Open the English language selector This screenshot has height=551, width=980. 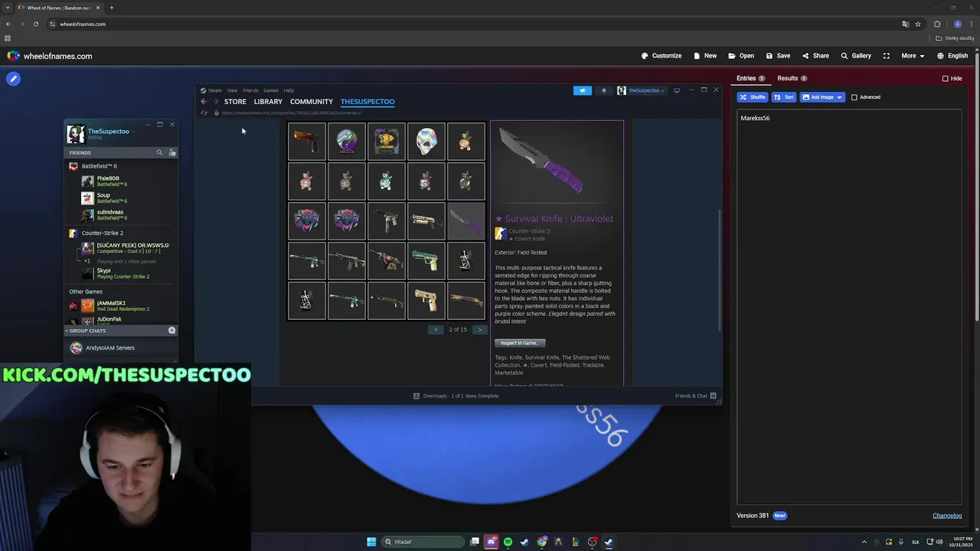click(x=952, y=56)
